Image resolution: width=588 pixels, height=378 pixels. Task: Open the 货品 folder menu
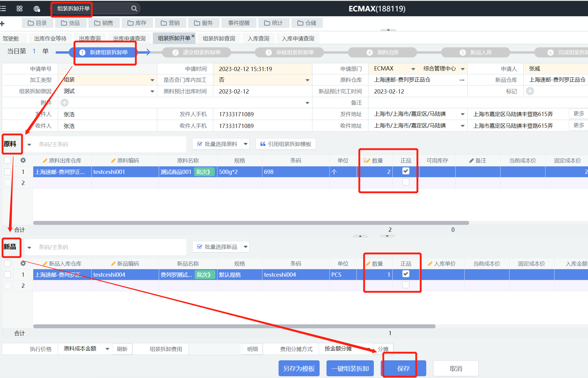(x=70, y=23)
